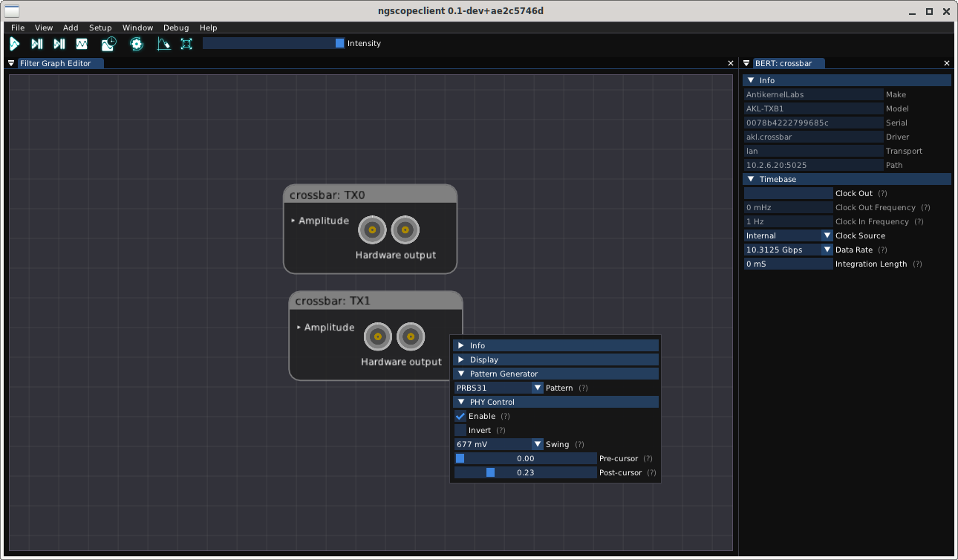Click right BNC connector on crossbar TX0

click(x=405, y=230)
